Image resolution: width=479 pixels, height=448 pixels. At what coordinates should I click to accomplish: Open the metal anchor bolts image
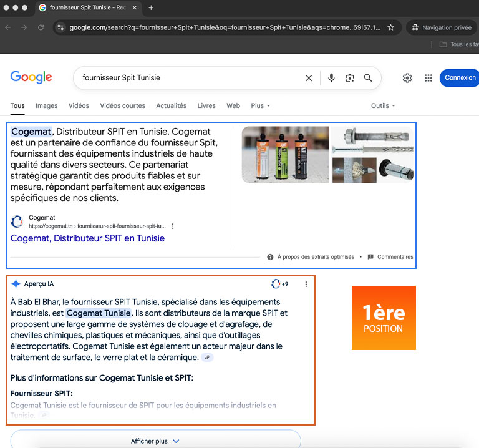click(x=373, y=140)
